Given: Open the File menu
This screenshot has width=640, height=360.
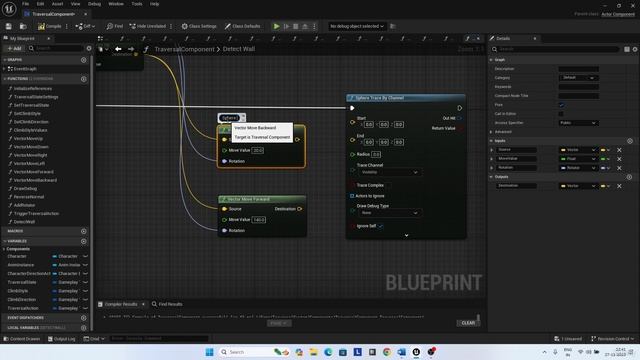Looking at the screenshot, I should (x=25, y=4).
